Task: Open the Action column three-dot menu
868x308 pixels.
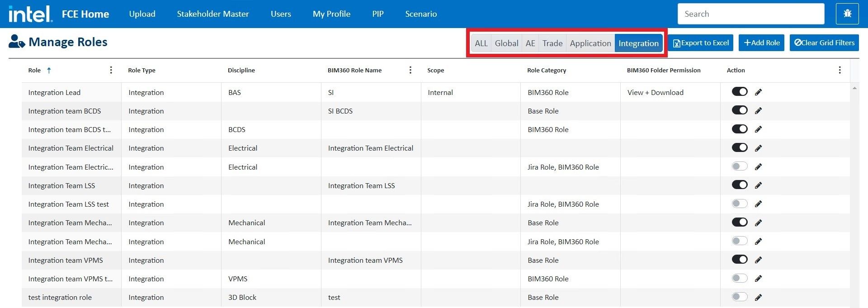Action: click(840, 70)
